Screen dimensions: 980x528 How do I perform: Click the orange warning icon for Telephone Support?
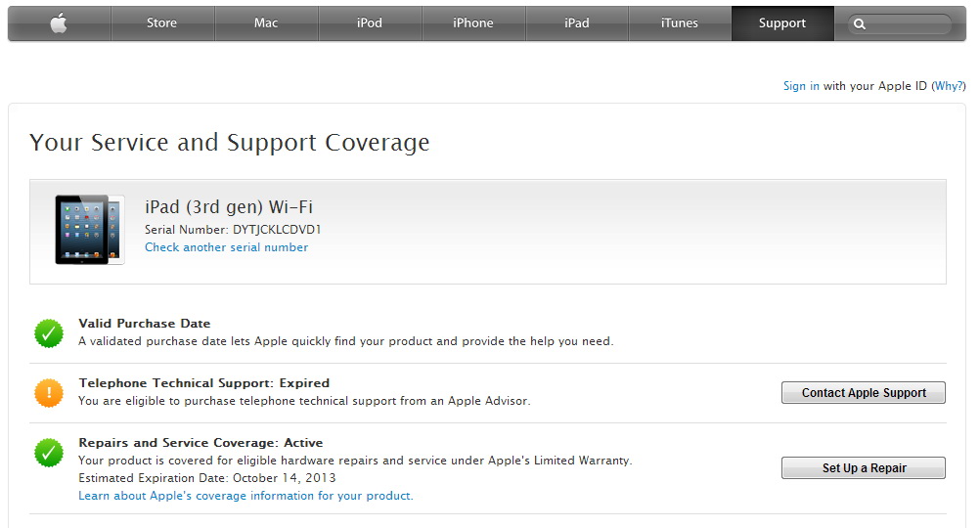pyautogui.click(x=49, y=393)
